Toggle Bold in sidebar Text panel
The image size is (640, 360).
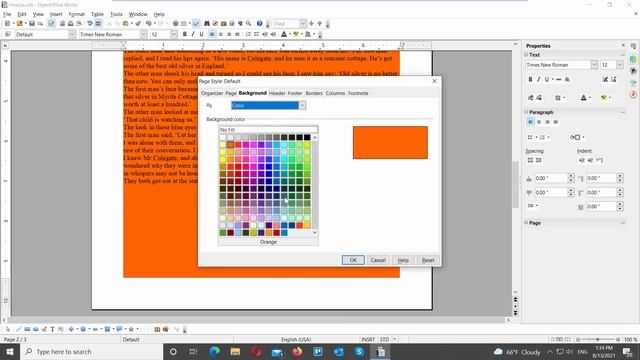point(530,79)
